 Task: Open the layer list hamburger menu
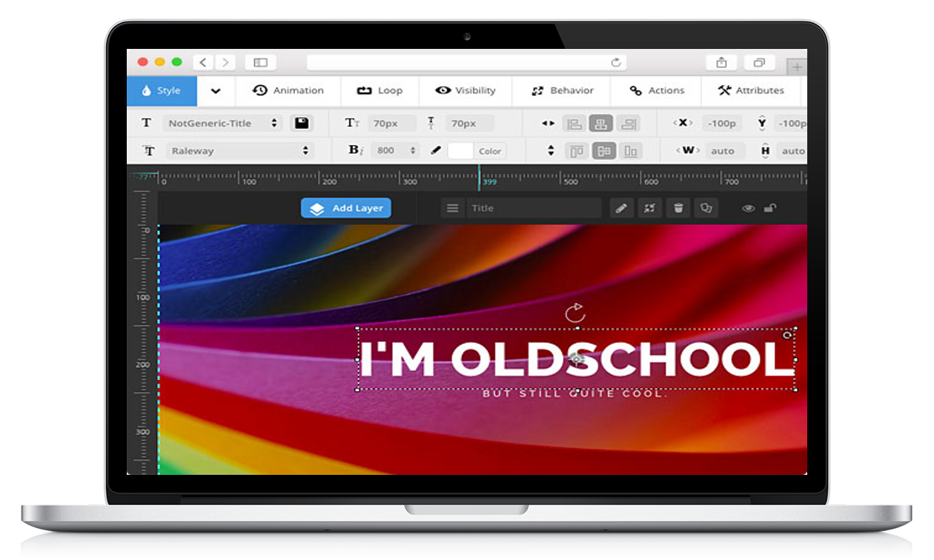(x=452, y=208)
